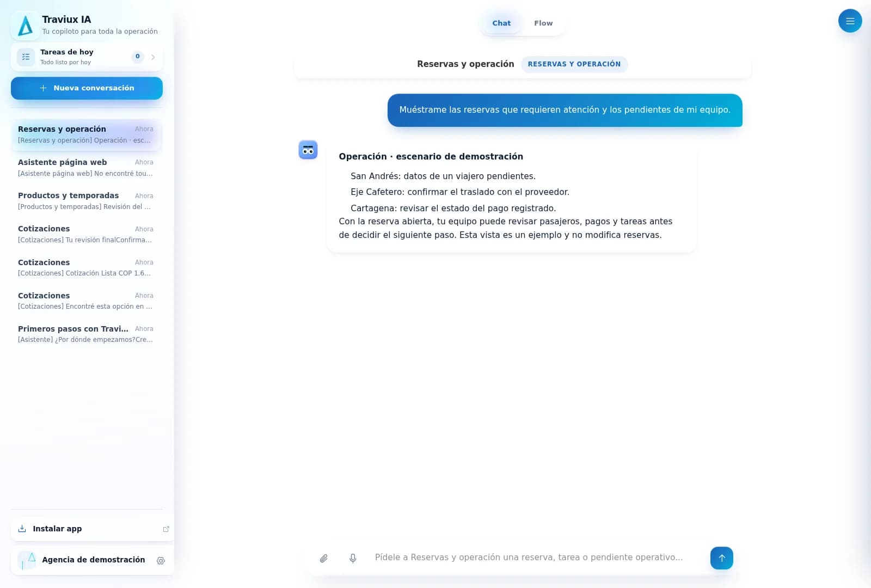Switch to the Flow tab
The width and height of the screenshot is (871, 588).
click(x=543, y=23)
